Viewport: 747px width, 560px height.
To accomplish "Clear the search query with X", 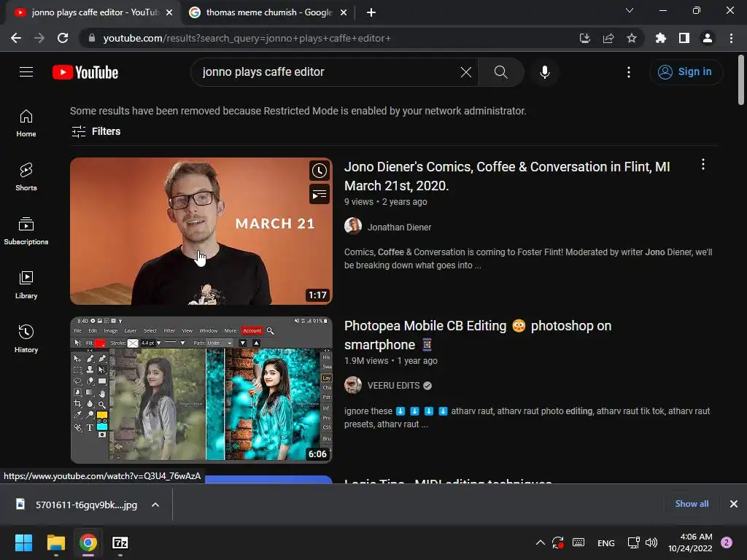I will coord(466,72).
